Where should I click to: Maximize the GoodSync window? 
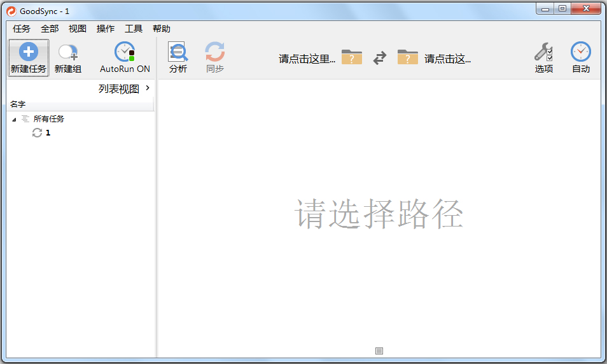click(x=562, y=8)
